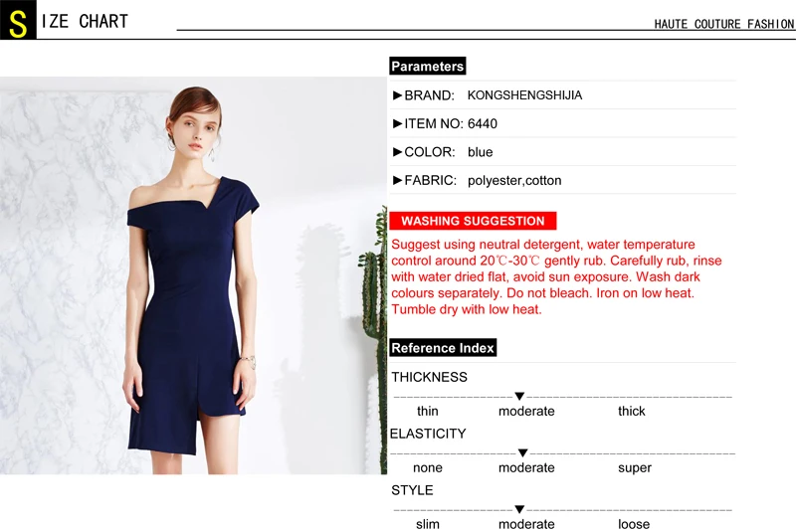Click the THICKNESS scale triangle marker
Image resolution: width=796 pixels, height=532 pixels.
coord(519,396)
